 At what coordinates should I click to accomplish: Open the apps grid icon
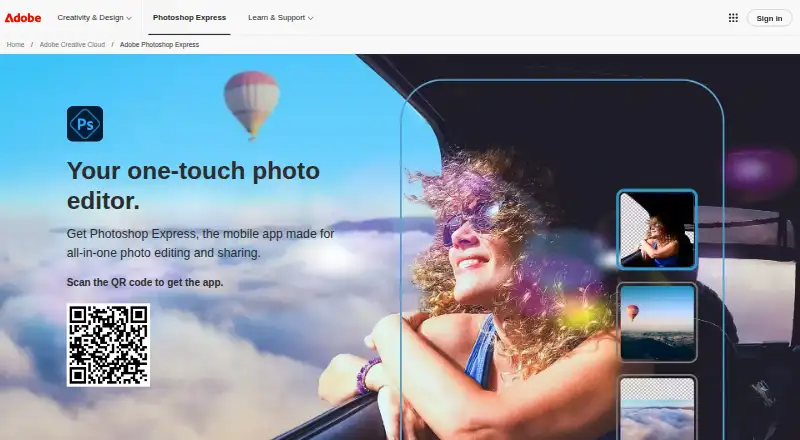pos(733,18)
